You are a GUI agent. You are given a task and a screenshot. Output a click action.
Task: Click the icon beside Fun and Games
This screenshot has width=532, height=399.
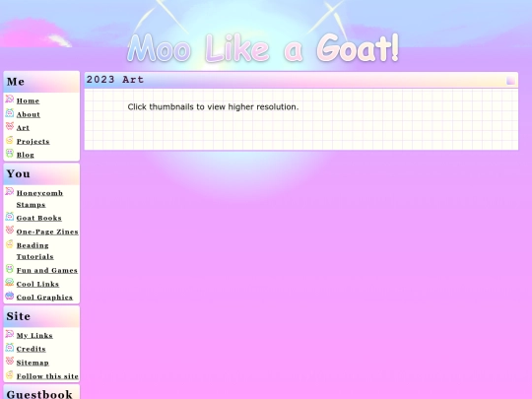point(10,269)
